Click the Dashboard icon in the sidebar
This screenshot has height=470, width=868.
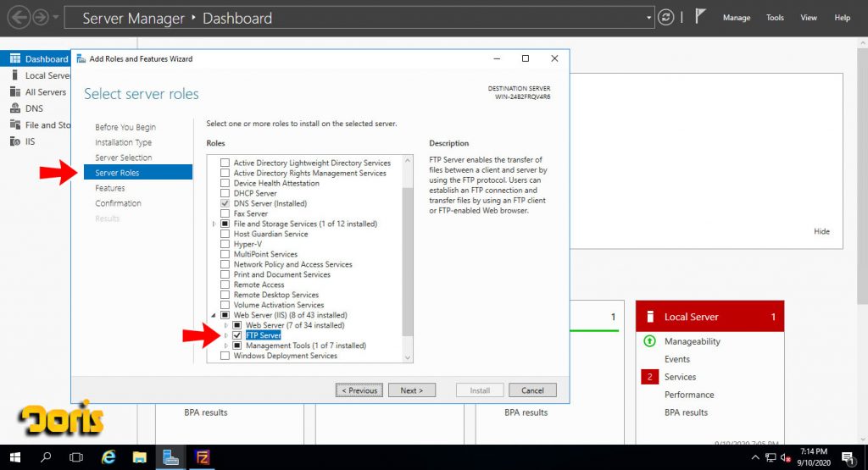point(15,58)
